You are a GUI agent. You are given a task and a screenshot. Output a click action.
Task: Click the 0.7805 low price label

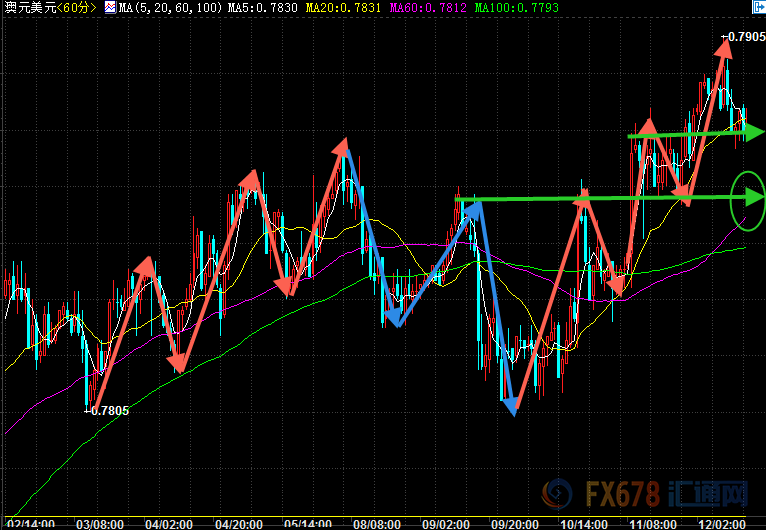coord(108,410)
